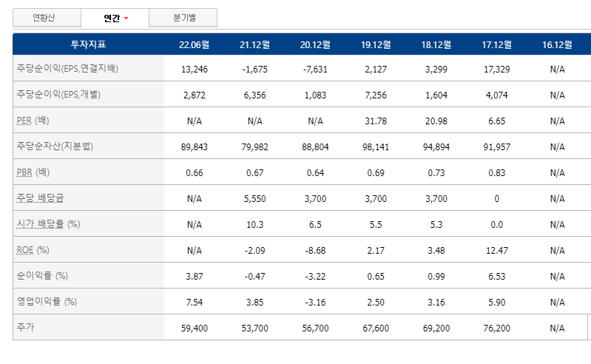
Task: Click operating margin value 3.85
Action: tap(254, 303)
